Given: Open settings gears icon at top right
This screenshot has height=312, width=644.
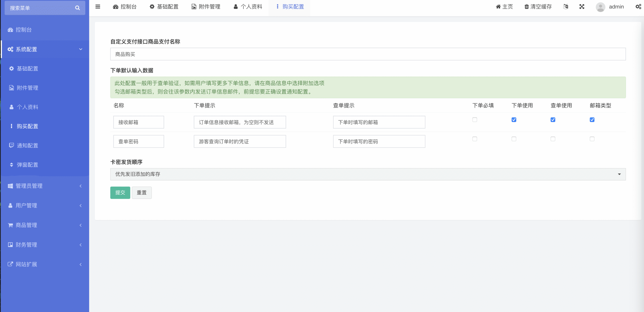Looking at the screenshot, I should 638,7.
